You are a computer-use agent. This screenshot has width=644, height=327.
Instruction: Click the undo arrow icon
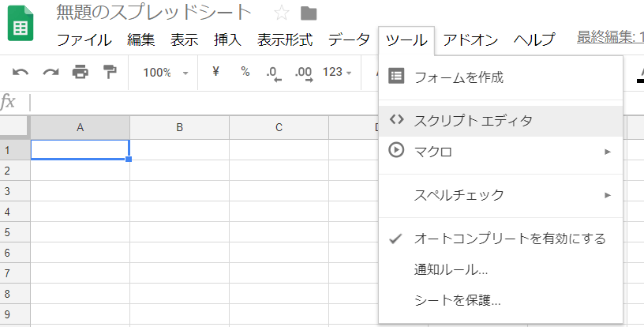(21, 73)
